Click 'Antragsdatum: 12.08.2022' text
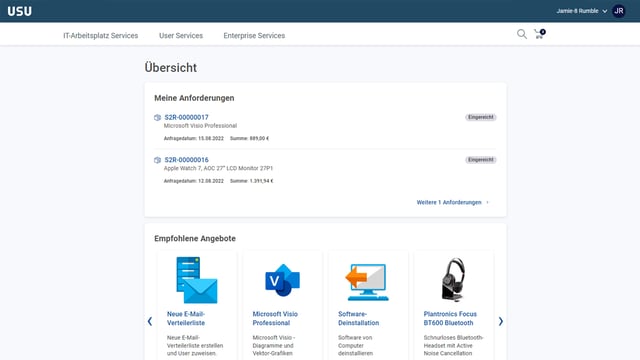This screenshot has height=360, width=640. (x=194, y=181)
